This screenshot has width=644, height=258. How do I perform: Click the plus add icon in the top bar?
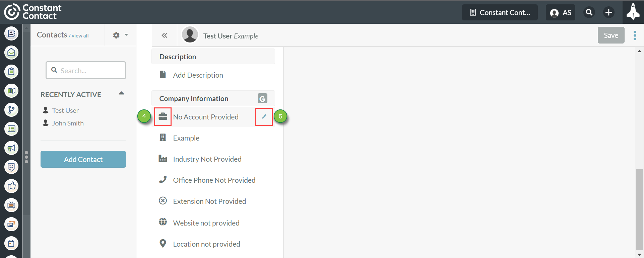pos(608,12)
